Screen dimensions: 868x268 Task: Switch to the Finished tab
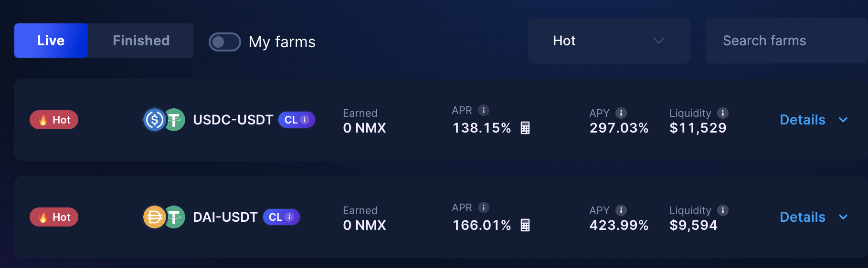(141, 41)
